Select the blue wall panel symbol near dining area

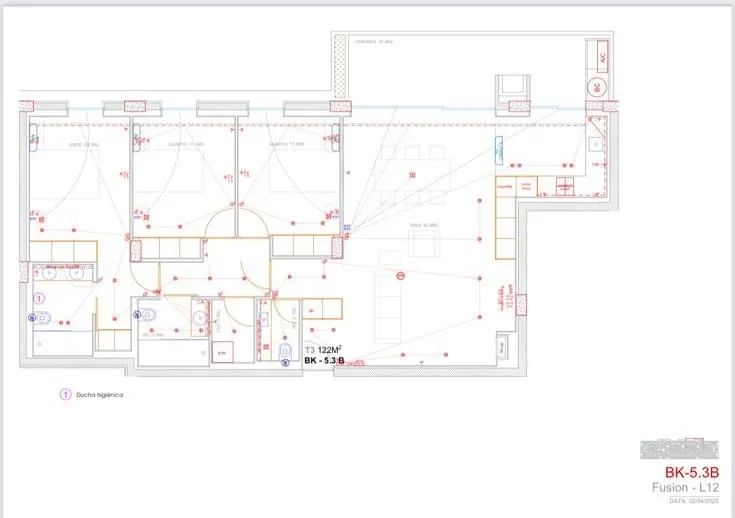tap(498, 149)
